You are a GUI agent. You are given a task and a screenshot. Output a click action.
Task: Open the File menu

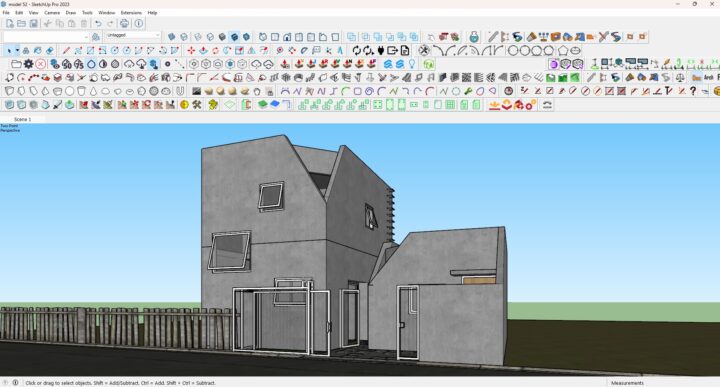pos(6,13)
